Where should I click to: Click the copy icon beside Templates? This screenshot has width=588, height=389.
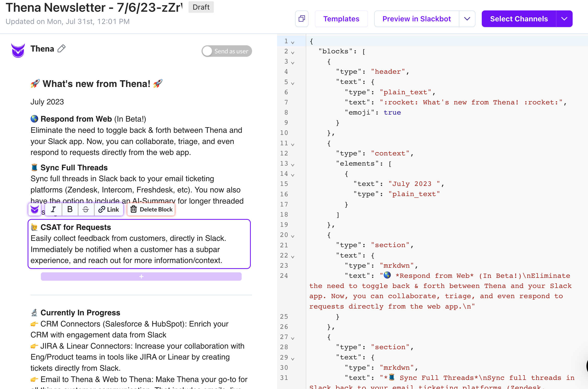302,19
